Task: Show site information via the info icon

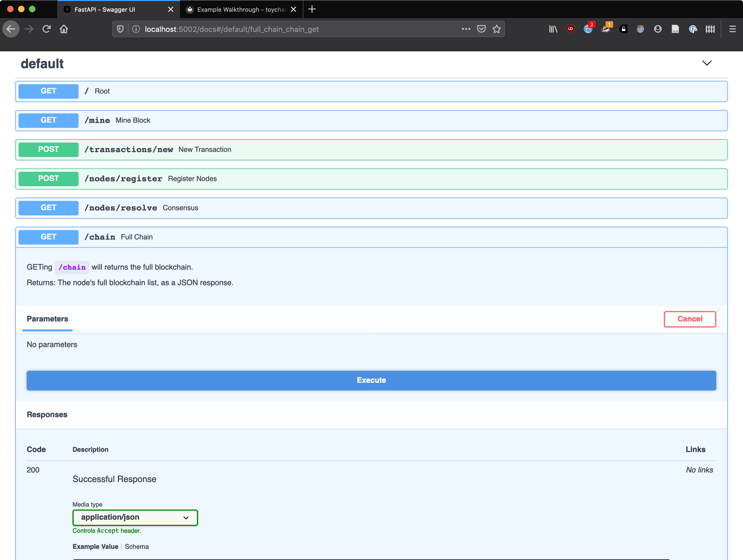Action: (136, 29)
